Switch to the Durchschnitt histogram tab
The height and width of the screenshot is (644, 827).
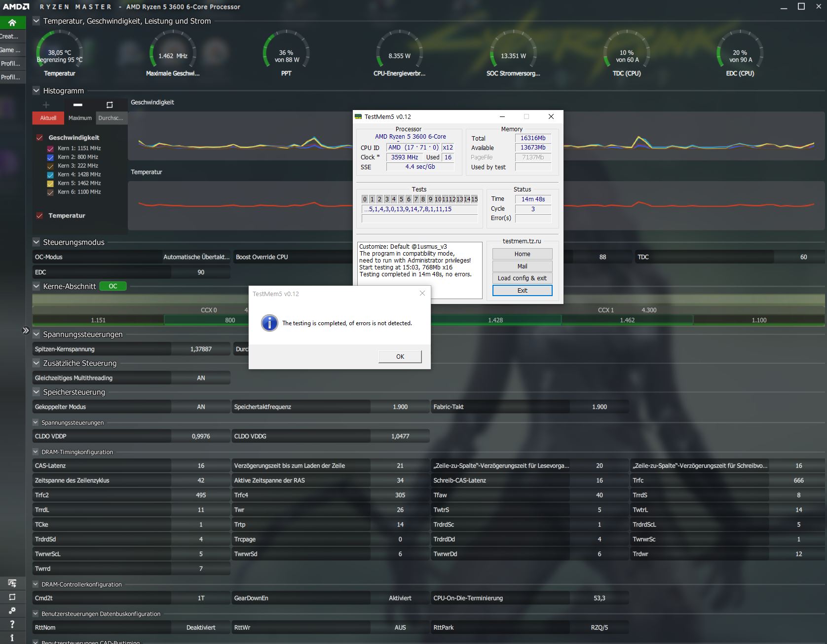(x=112, y=118)
